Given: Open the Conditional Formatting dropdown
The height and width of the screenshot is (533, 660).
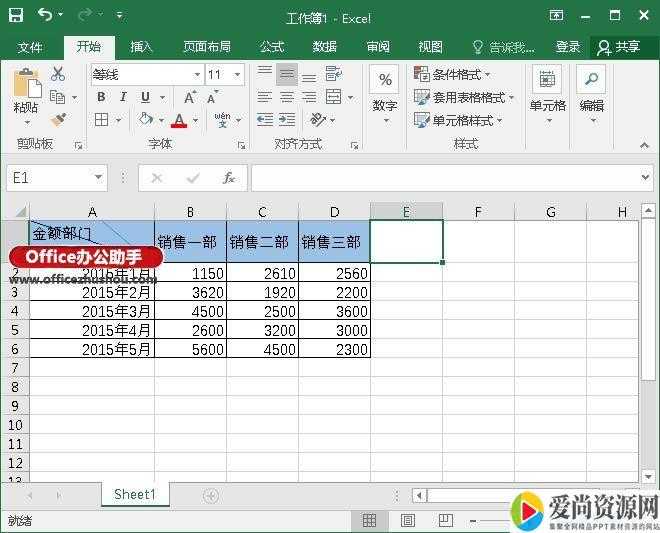Looking at the screenshot, I should click(461, 74).
